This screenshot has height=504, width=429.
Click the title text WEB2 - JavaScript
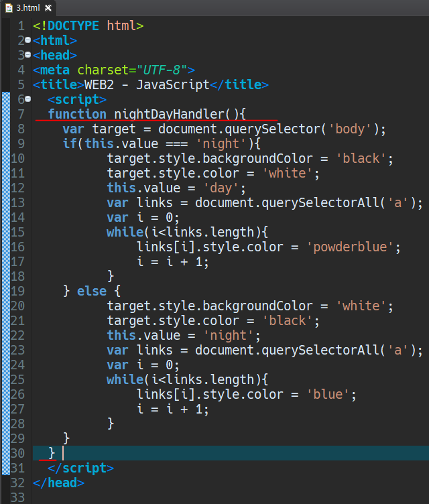pyautogui.click(x=147, y=85)
